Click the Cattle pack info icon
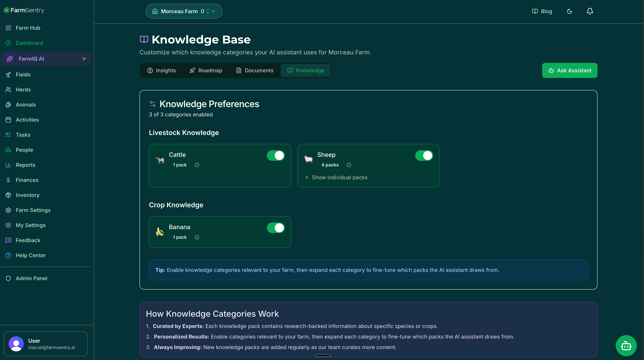This screenshot has height=360, width=644. [x=197, y=165]
